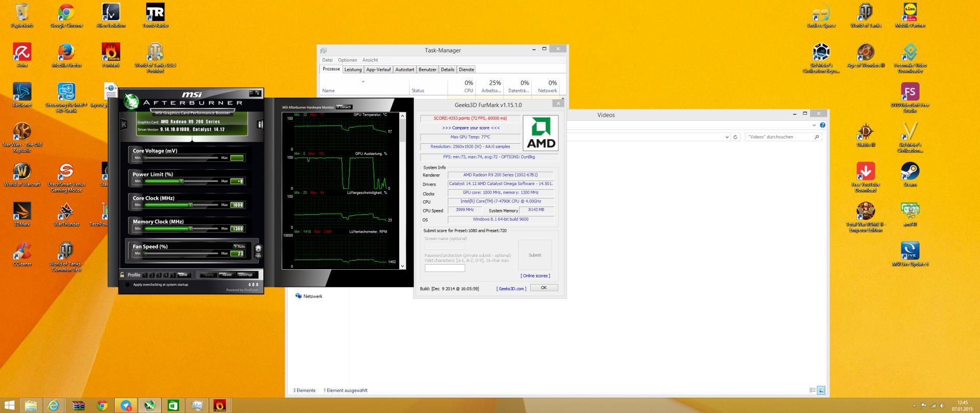Click the Afterburner Settings button
Image resolution: width=980 pixels, height=413 pixels.
click(x=246, y=275)
